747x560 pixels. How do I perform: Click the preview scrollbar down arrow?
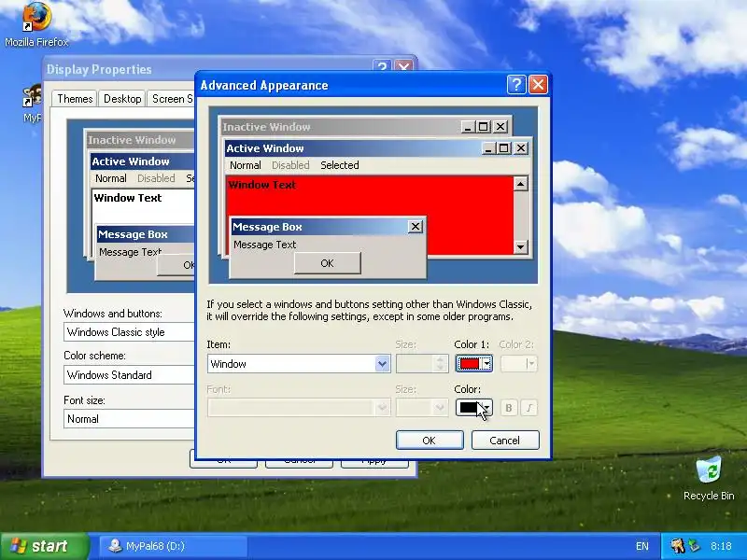coord(521,246)
